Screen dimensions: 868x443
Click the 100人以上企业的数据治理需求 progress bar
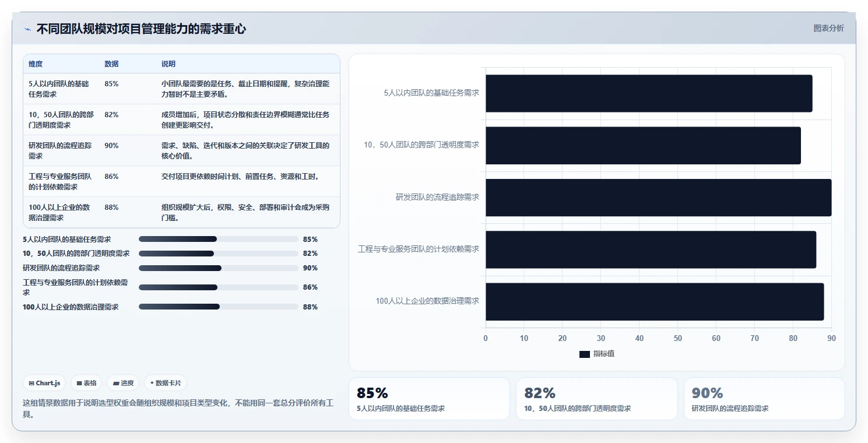[219, 307]
